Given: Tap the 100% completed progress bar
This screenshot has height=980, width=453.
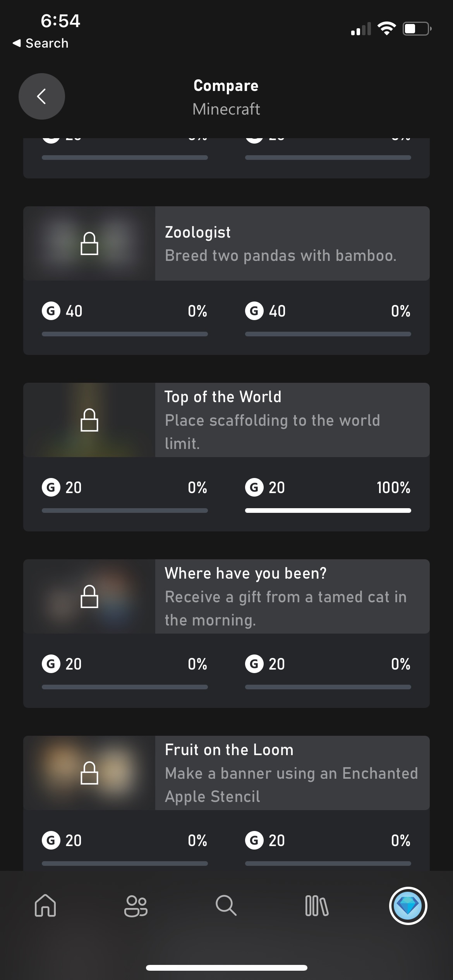Looking at the screenshot, I should [x=328, y=511].
